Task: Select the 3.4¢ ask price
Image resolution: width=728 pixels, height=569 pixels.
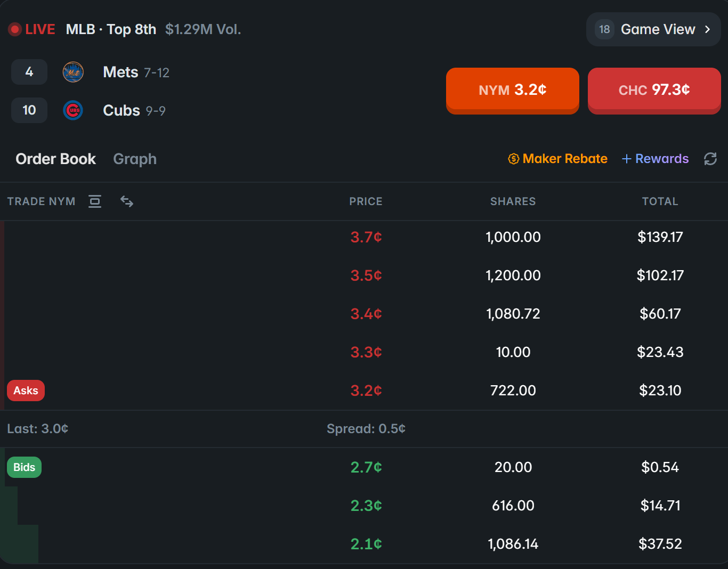Action: [x=366, y=314]
